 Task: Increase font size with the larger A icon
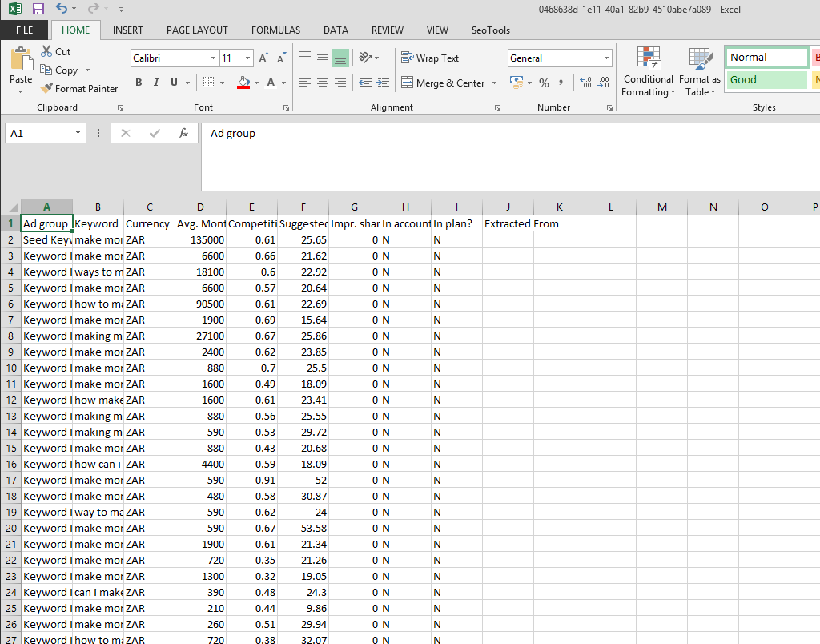point(263,58)
